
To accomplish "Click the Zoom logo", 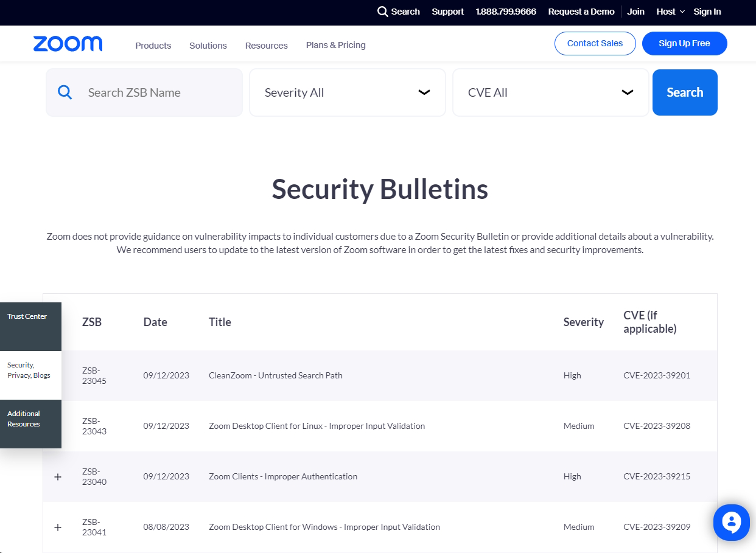I will pyautogui.click(x=68, y=43).
